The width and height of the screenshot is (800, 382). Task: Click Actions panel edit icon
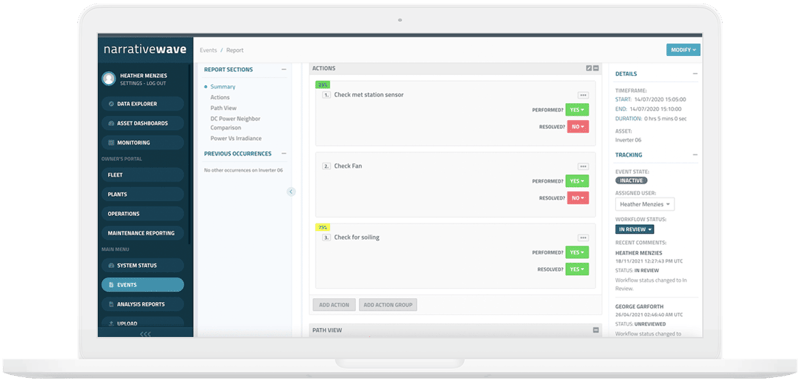pos(588,68)
